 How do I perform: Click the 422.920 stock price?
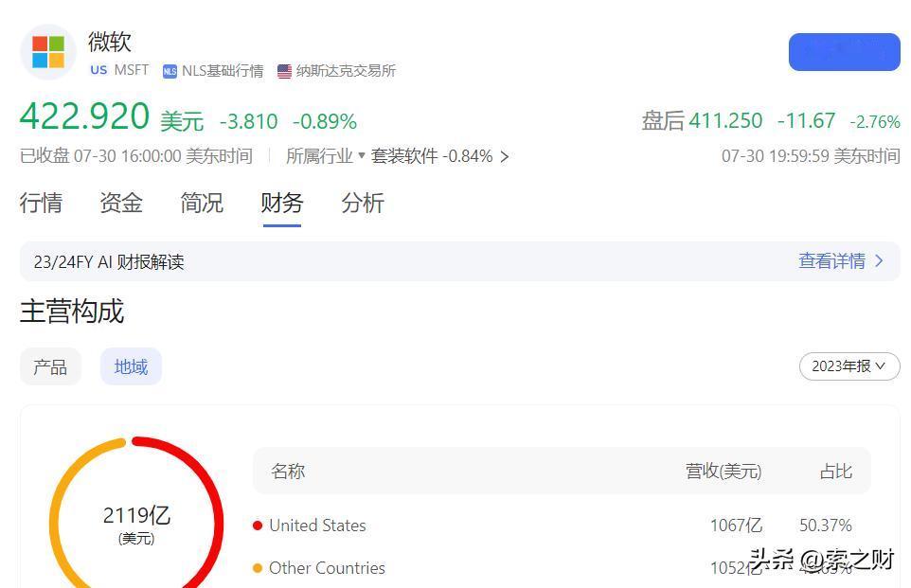85,116
